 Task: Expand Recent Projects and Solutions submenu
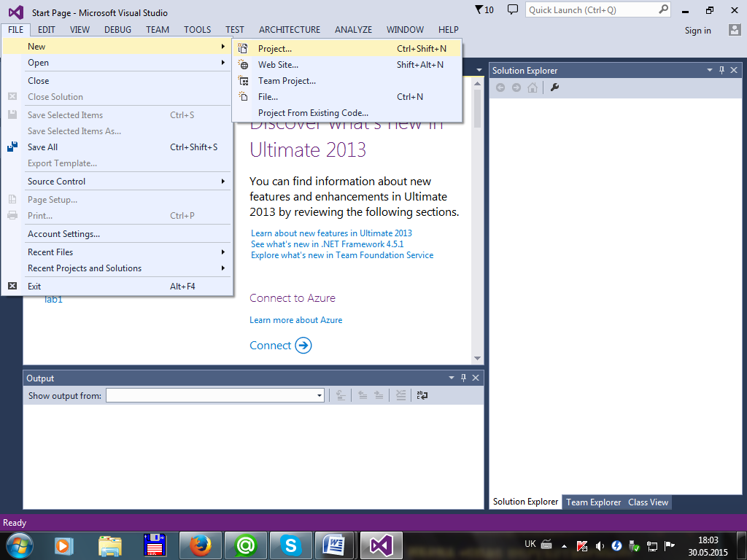[117, 268]
